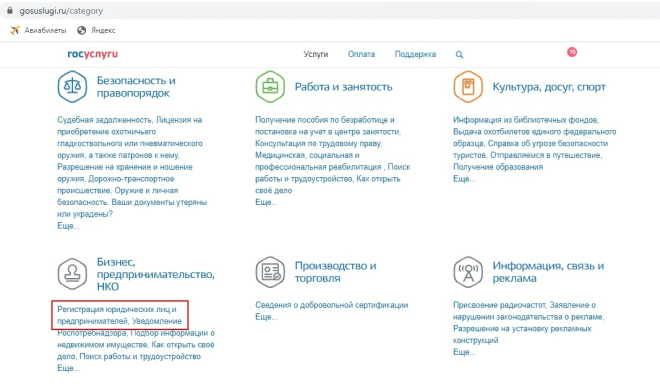Viewport: 660px width, 387px height.
Task: Open Присвоение радиочастот link
Action: click(499, 305)
